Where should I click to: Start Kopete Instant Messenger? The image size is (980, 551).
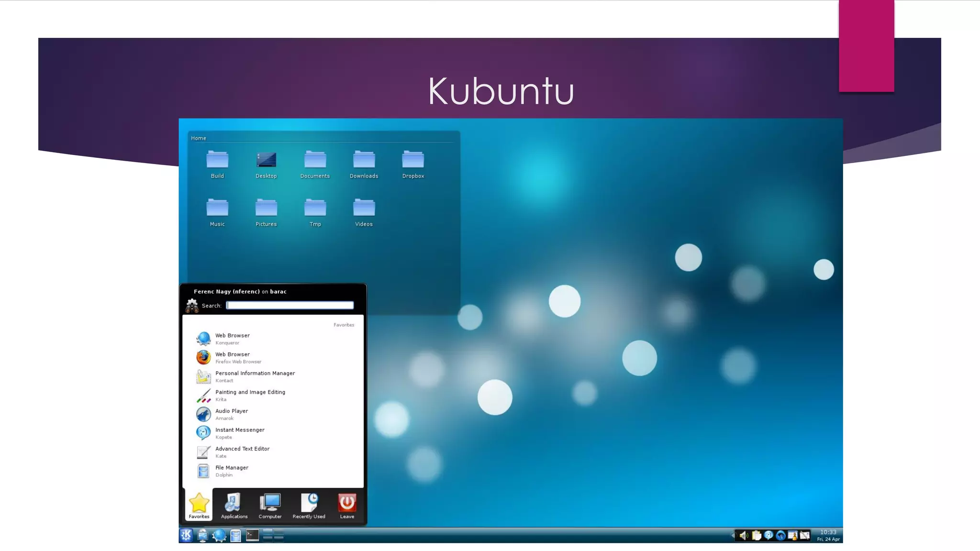click(273, 433)
